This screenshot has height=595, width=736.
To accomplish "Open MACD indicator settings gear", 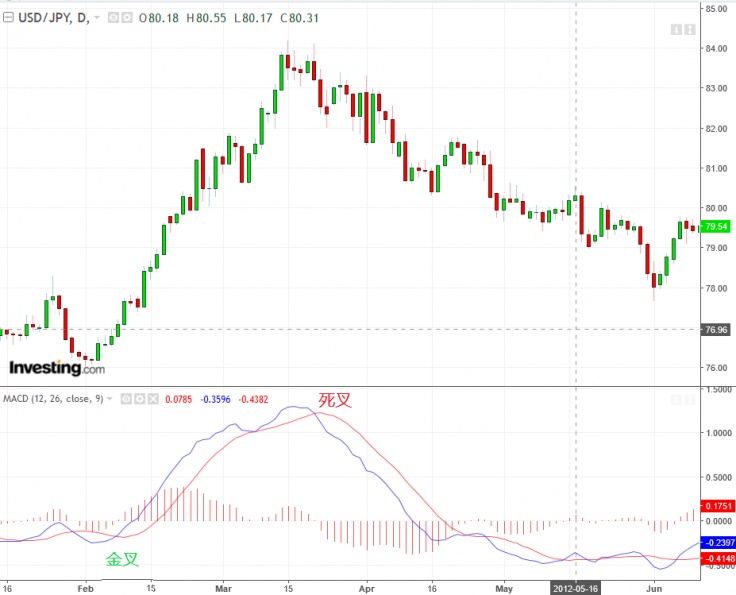I will (141, 398).
